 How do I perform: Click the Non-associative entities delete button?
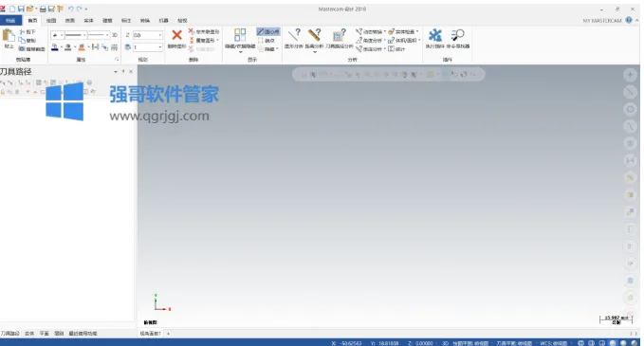click(204, 31)
